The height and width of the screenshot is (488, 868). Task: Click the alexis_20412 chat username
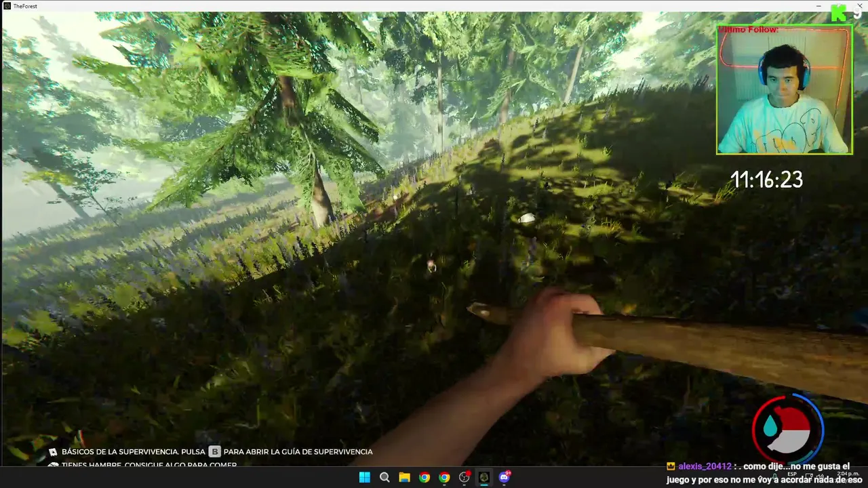coord(705,466)
